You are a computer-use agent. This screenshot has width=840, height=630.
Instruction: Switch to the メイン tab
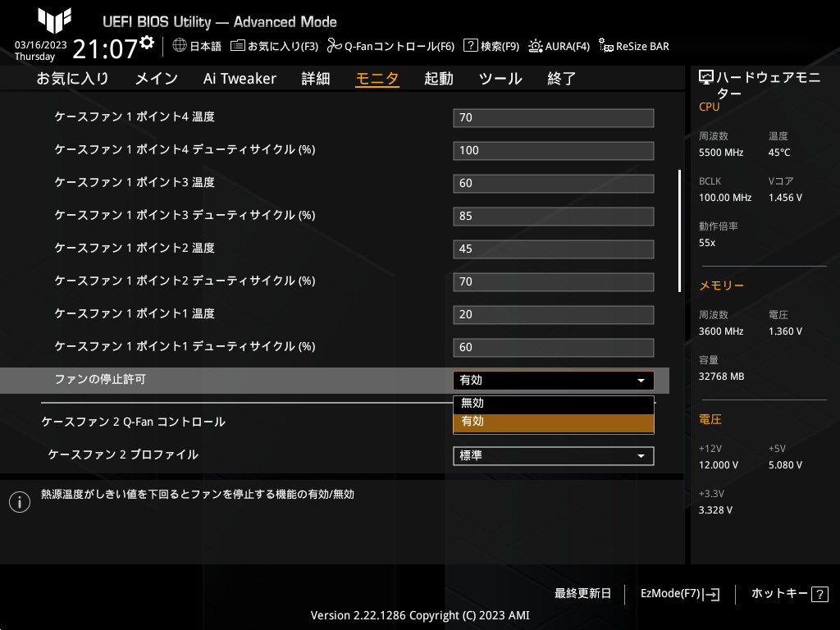[x=157, y=79]
